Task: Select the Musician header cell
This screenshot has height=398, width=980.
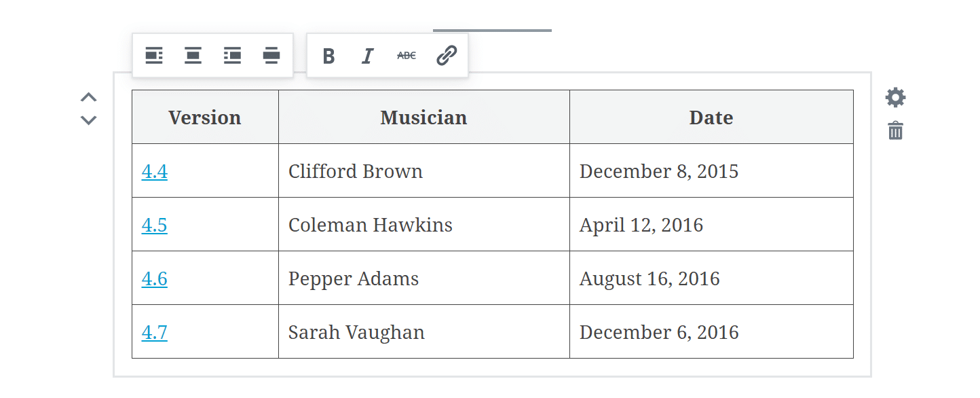Action: 423,117
